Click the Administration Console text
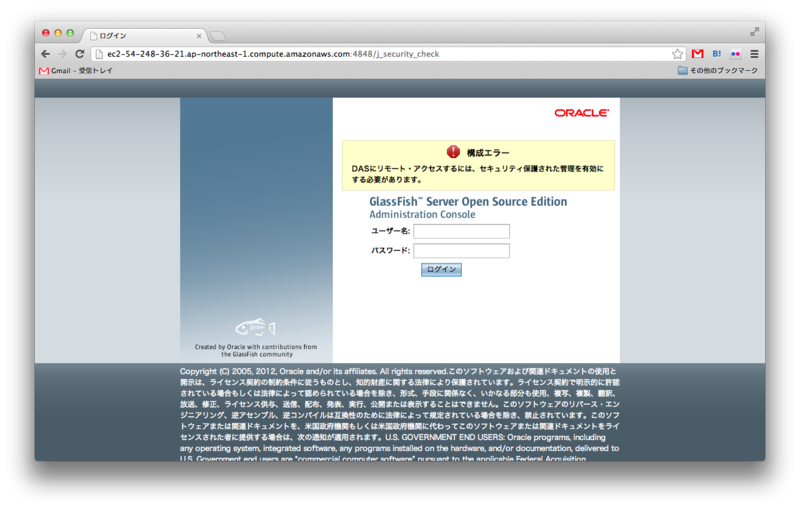This screenshot has width=800, height=509. click(x=422, y=214)
